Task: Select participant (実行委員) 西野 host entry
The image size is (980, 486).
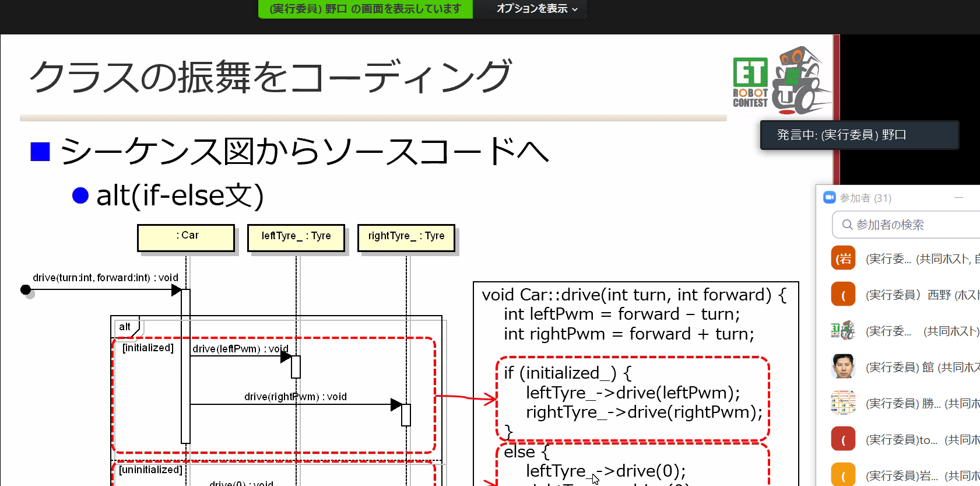Action: pos(921,295)
